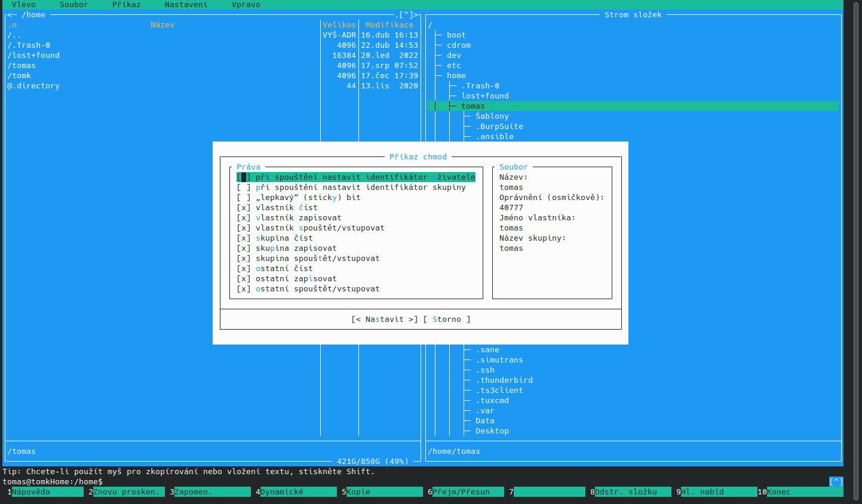
Task: Select Desktop in the folder tree
Action: [x=492, y=431]
